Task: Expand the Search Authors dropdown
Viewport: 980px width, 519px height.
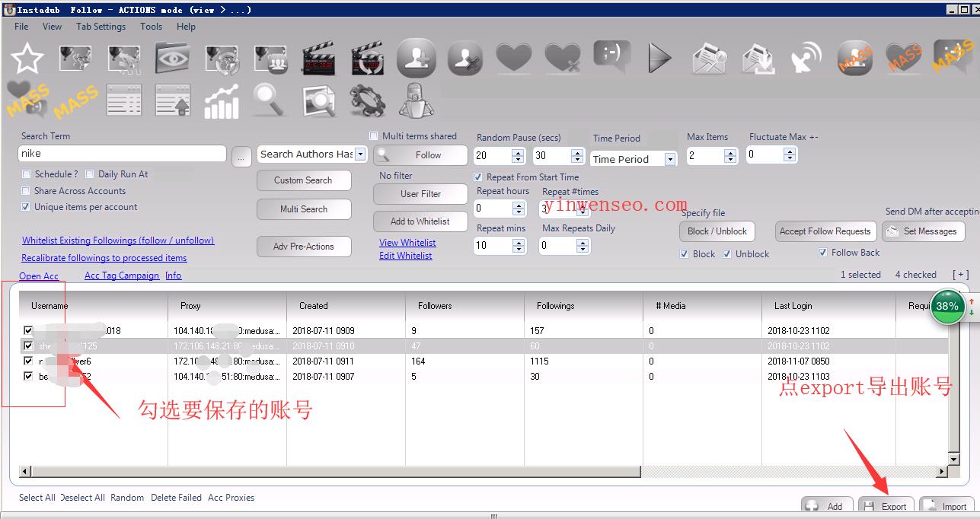Action: pos(360,154)
